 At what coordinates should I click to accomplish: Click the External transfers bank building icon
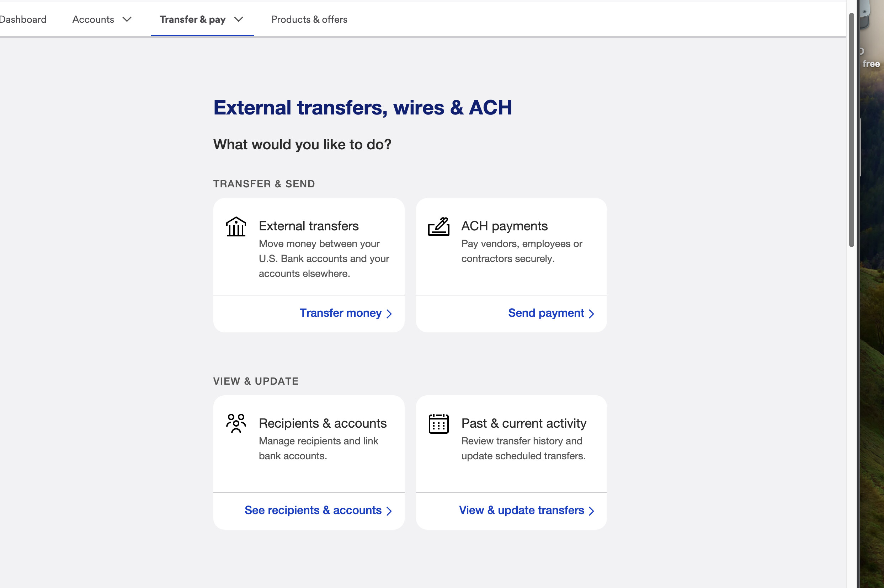[236, 227]
